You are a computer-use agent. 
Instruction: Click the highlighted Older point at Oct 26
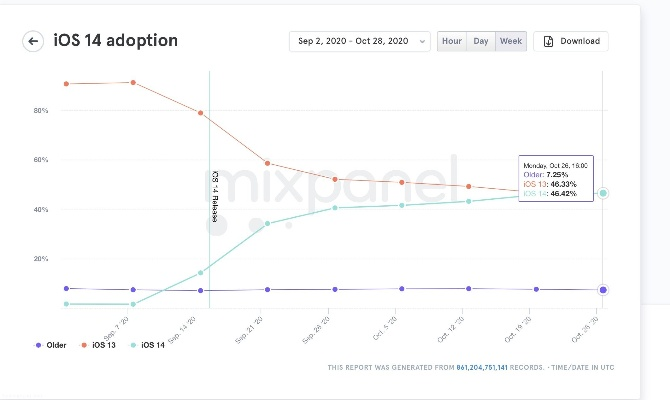click(x=603, y=290)
